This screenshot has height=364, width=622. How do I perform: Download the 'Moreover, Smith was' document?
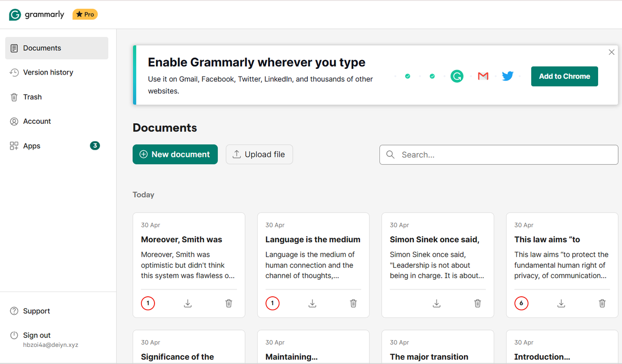[x=188, y=303]
